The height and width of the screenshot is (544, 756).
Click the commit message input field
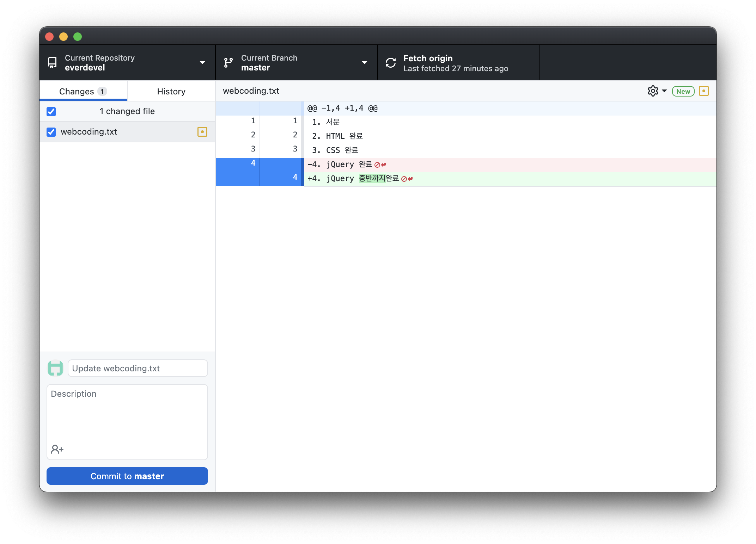(138, 368)
